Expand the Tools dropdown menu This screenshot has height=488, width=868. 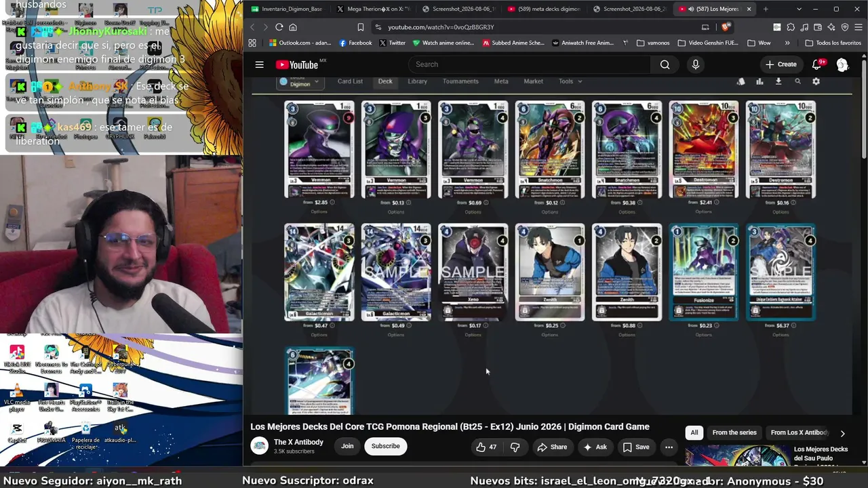point(570,81)
